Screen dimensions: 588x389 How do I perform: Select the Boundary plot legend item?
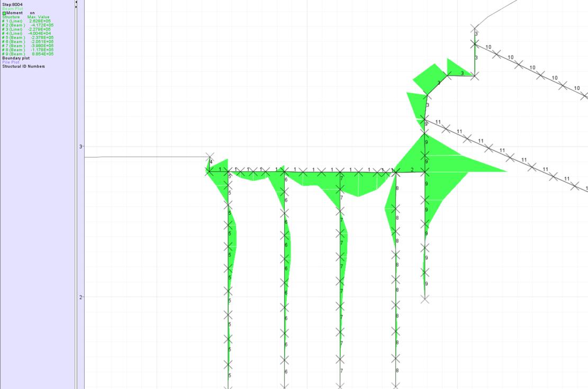point(16,58)
